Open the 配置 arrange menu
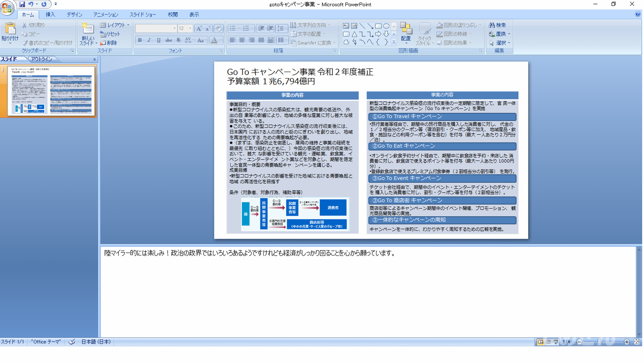This screenshot has width=644, height=362. coord(406,34)
